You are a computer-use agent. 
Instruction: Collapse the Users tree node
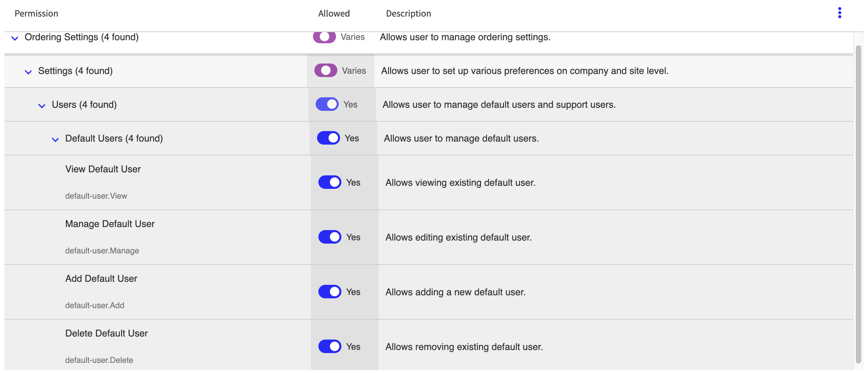click(42, 105)
